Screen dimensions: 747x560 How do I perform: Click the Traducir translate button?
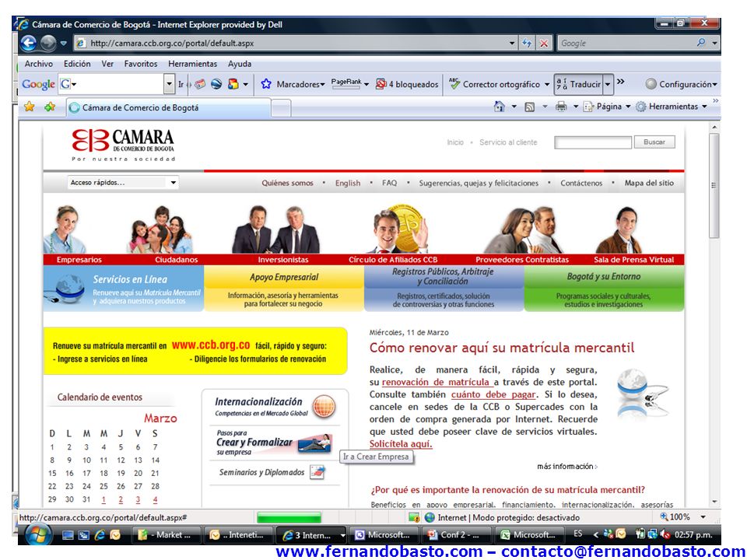(x=578, y=84)
